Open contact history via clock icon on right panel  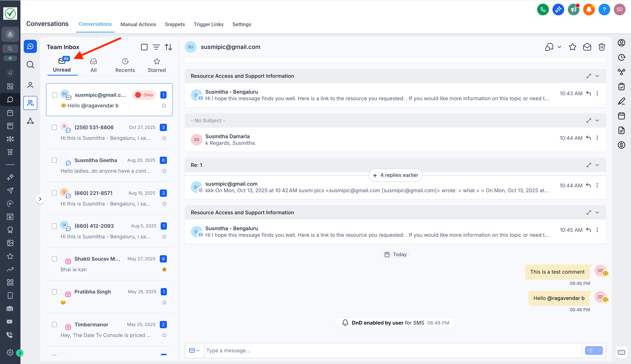pos(622,57)
